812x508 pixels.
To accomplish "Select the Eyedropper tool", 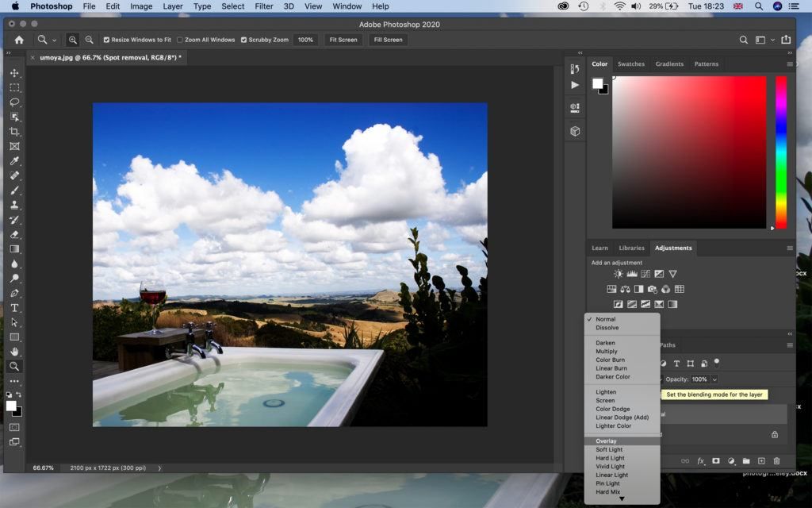I will (14, 160).
